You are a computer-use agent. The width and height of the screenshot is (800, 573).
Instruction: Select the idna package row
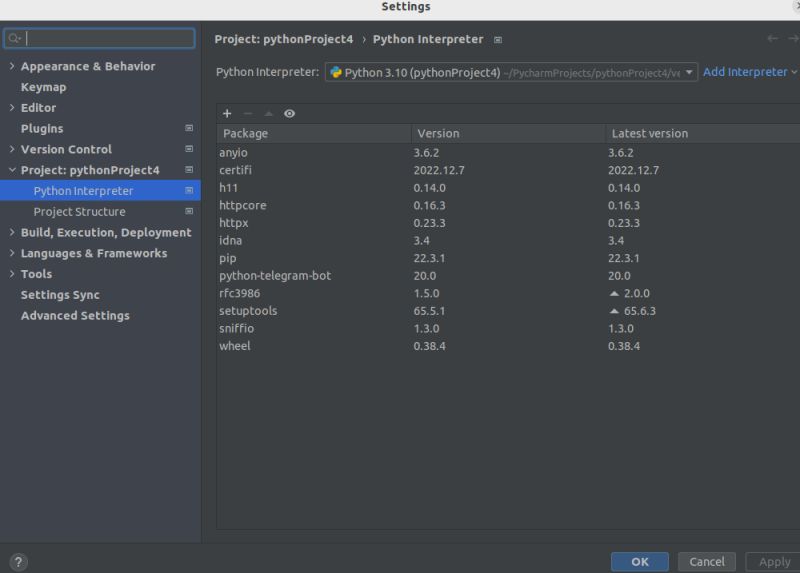pos(508,240)
